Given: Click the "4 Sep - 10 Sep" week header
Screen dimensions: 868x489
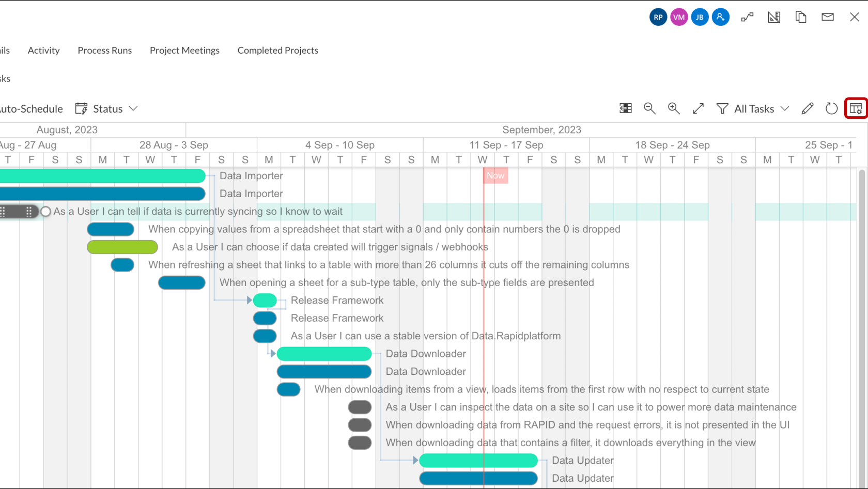Looking at the screenshot, I should [x=340, y=145].
